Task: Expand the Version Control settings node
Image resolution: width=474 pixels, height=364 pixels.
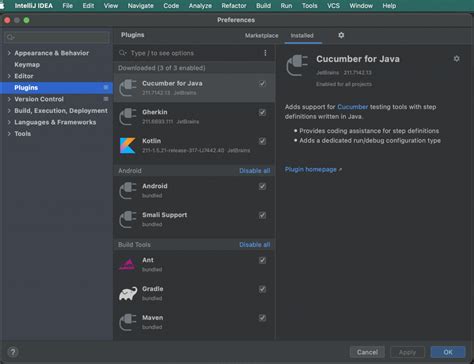Action: tap(9, 99)
